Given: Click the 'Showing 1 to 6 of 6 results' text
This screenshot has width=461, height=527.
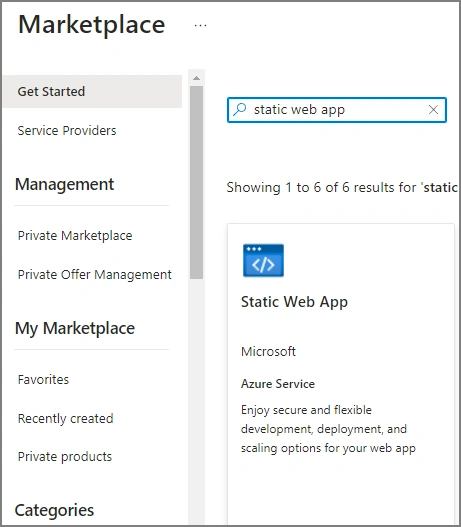Looking at the screenshot, I should 342,188.
